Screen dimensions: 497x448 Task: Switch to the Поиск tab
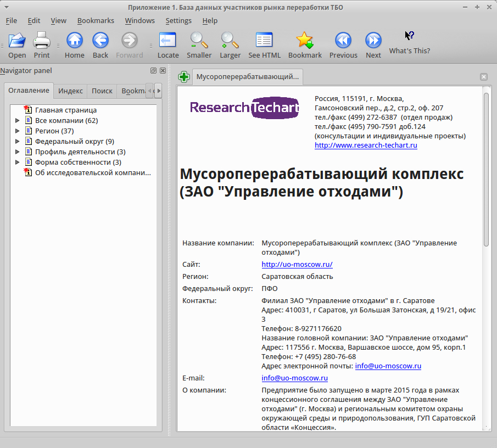tap(102, 91)
